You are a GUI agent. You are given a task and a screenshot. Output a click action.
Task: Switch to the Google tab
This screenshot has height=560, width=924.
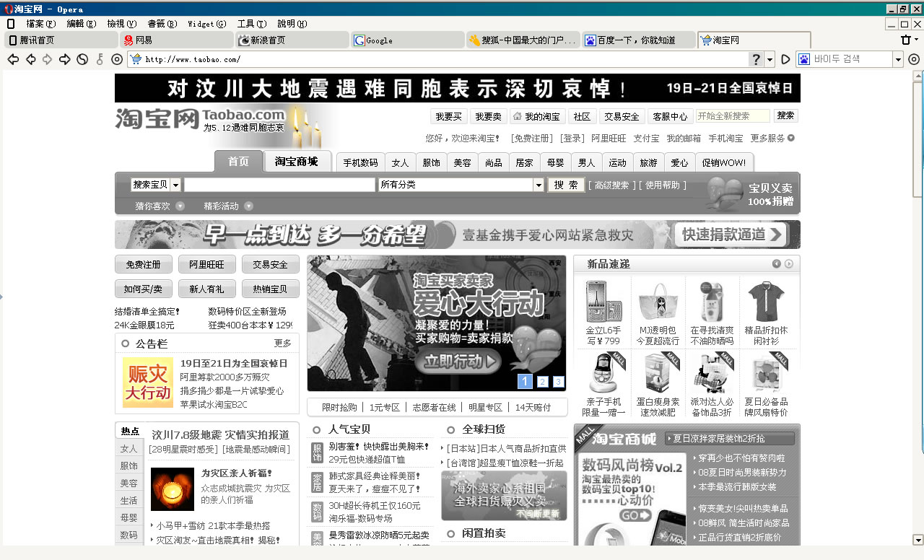[408, 40]
